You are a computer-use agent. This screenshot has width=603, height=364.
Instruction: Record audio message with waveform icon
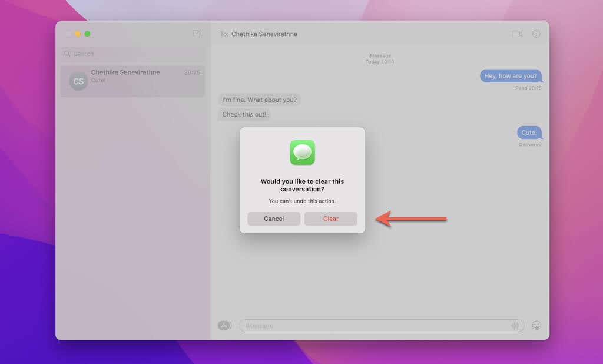(x=515, y=326)
